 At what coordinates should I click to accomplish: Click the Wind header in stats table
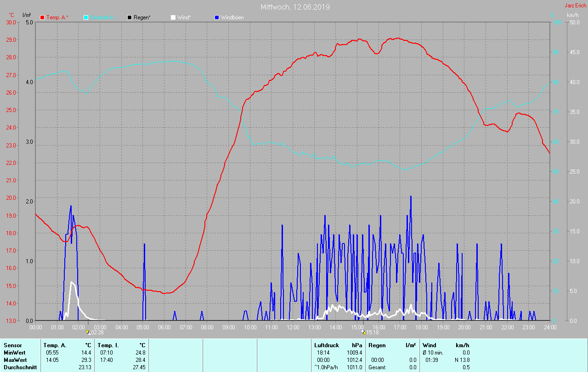tap(429, 345)
